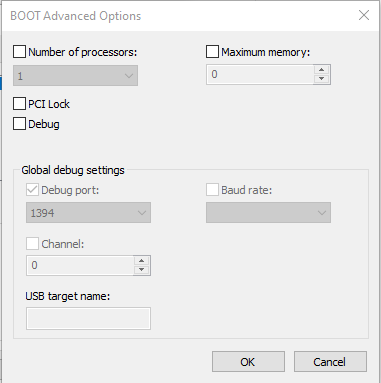
Task: Click the Maximum memory value field
Action: [x=260, y=74]
